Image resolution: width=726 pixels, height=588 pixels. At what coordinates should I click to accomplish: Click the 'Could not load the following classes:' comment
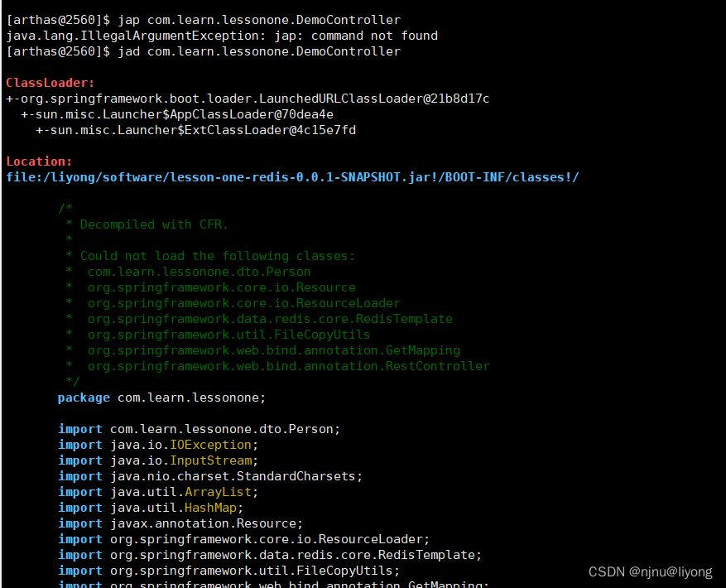pyautogui.click(x=218, y=256)
